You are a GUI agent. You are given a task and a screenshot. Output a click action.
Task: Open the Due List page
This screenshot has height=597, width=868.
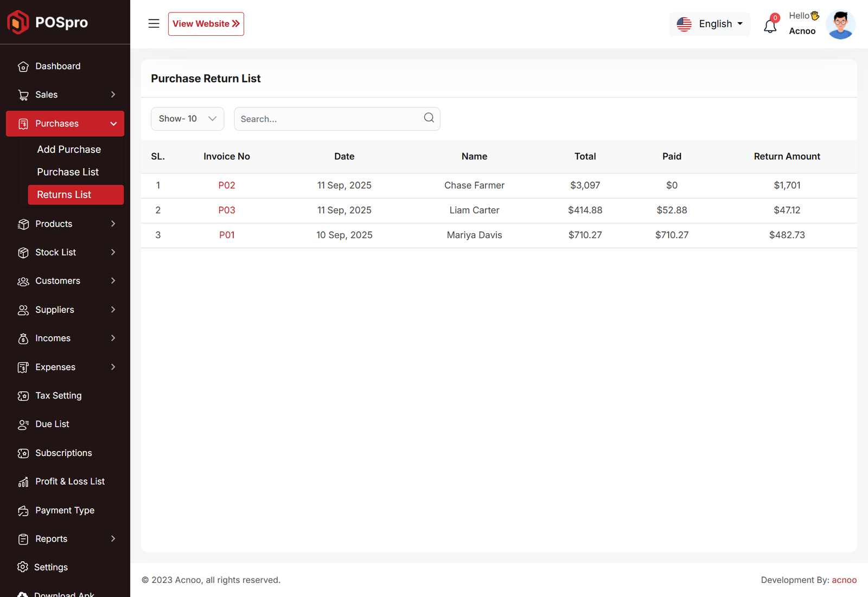pyautogui.click(x=52, y=424)
